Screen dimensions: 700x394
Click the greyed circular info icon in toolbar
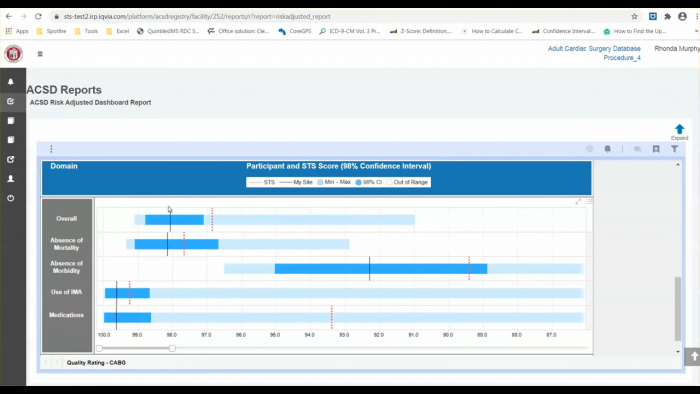589,149
